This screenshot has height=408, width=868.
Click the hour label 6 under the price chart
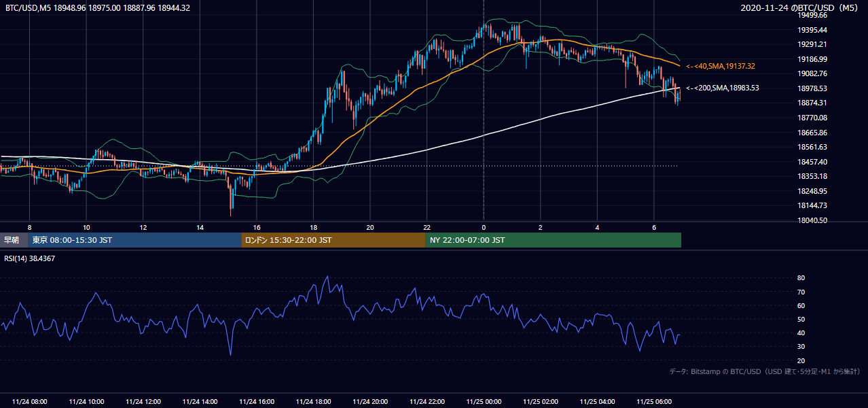[653, 227]
